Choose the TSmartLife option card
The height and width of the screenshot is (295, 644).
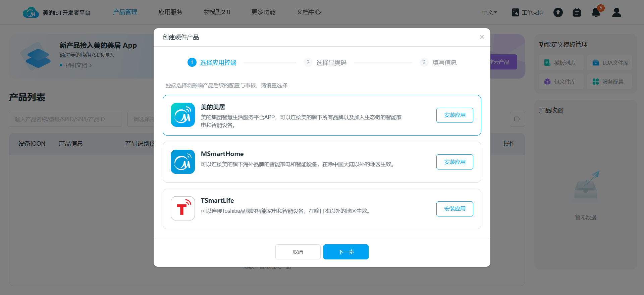(x=302, y=208)
